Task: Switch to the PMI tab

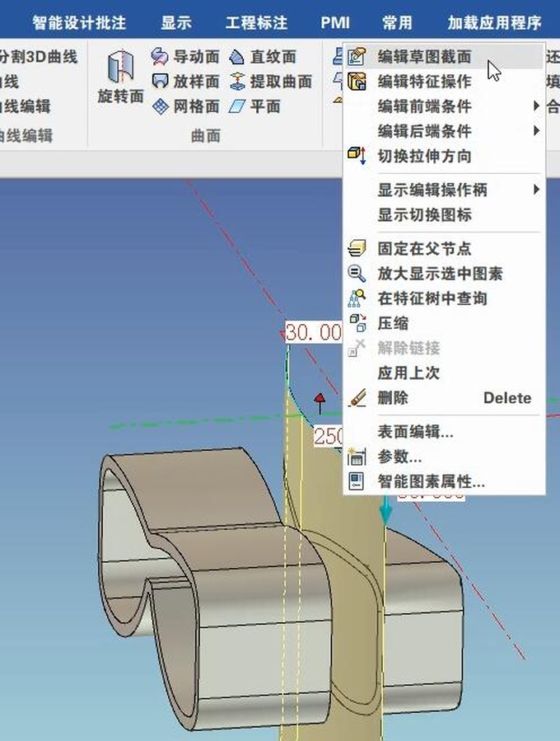Action: [x=335, y=23]
